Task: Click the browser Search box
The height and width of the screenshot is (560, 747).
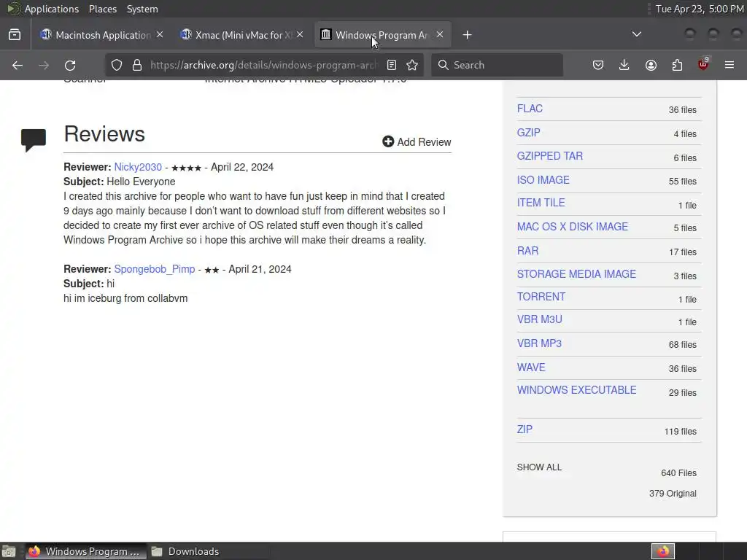Action: point(497,65)
